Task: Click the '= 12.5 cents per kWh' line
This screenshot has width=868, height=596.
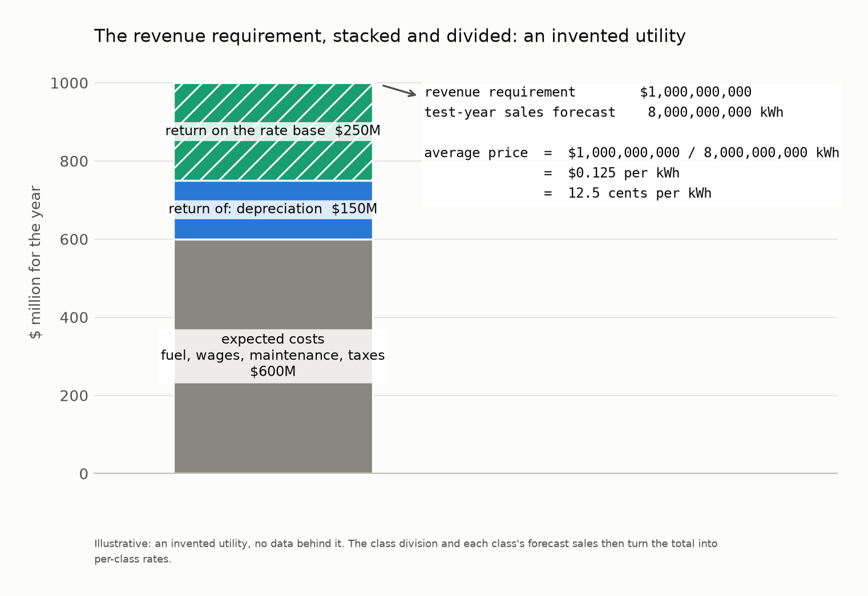Action: tap(627, 193)
